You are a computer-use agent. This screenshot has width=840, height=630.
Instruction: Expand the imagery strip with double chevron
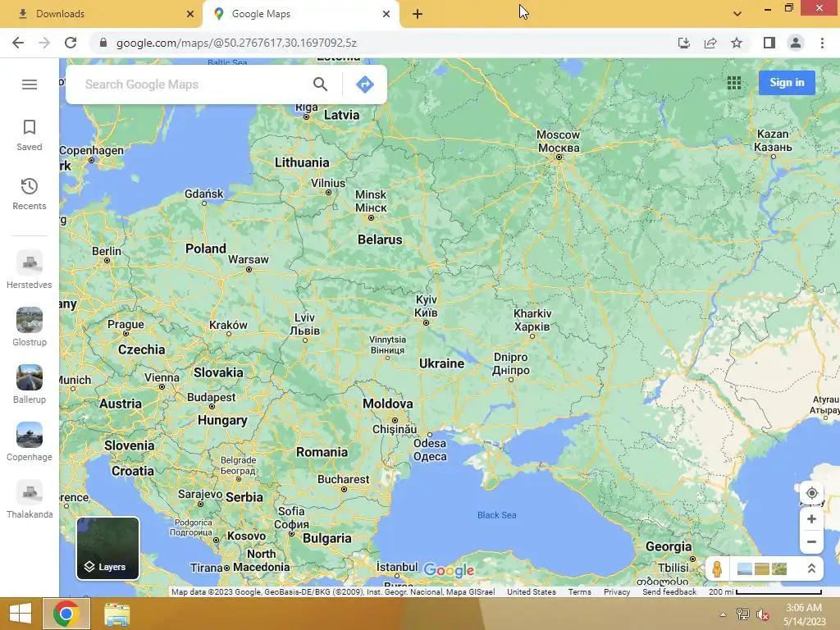point(811,568)
